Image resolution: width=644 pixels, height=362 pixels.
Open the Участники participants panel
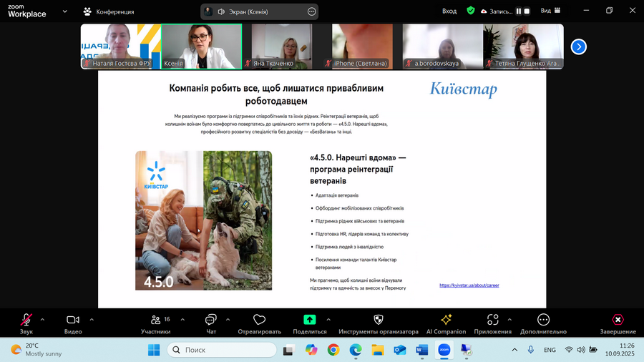point(155,321)
